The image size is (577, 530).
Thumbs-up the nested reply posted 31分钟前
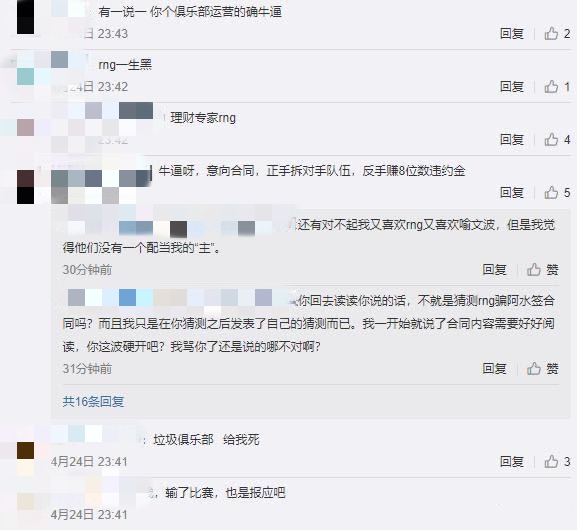[542, 368]
